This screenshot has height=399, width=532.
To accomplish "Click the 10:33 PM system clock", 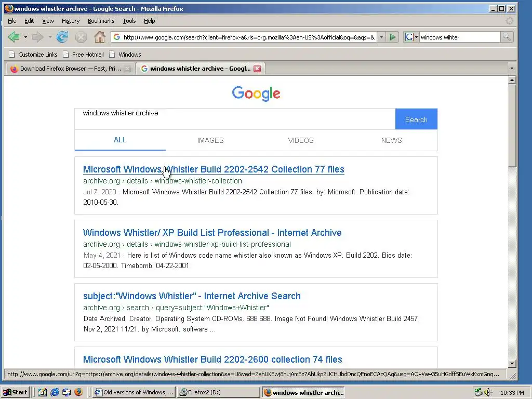I will click(512, 393).
